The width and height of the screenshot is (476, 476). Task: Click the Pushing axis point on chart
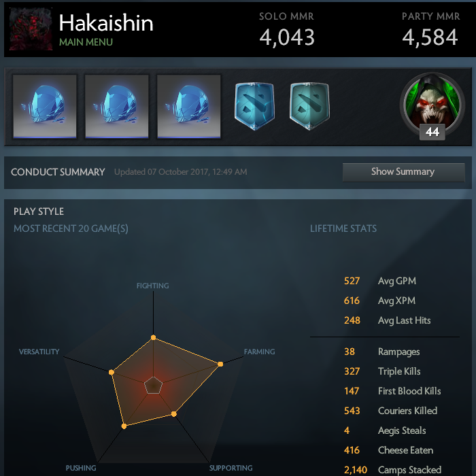coord(124,426)
